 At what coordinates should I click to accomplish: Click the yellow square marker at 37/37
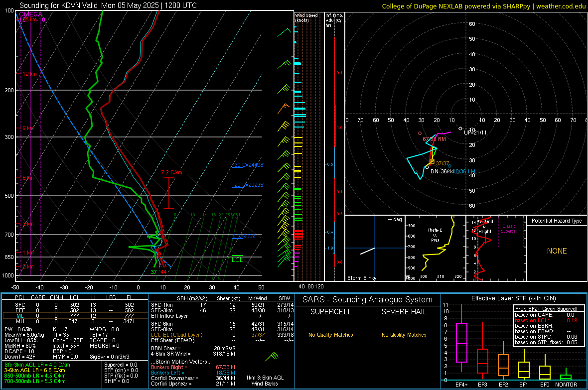tap(432, 161)
